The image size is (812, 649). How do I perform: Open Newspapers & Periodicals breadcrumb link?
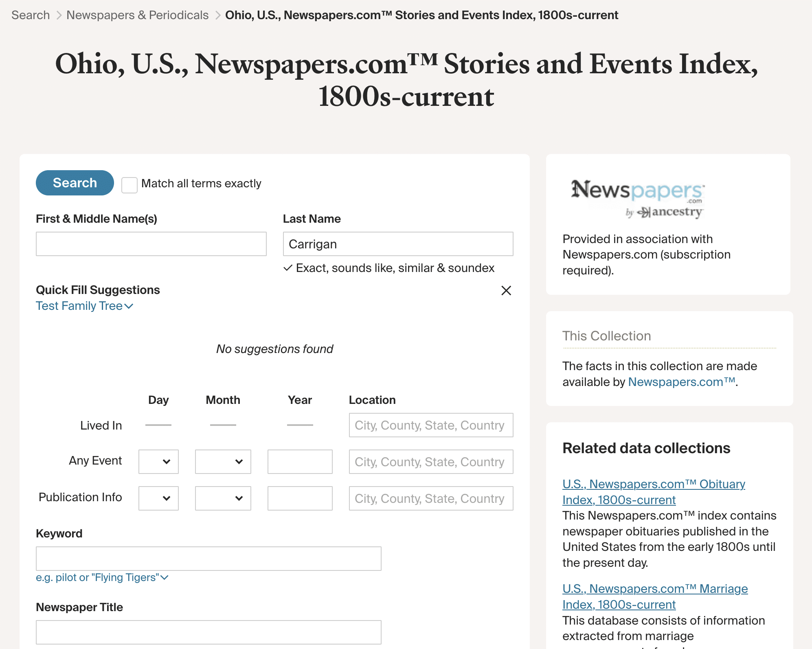click(x=138, y=15)
